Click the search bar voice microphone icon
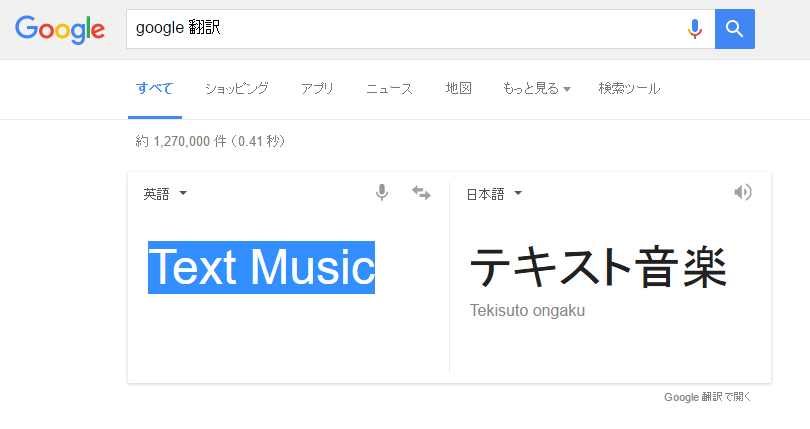Viewport: 810px width, 429px height. tap(695, 29)
